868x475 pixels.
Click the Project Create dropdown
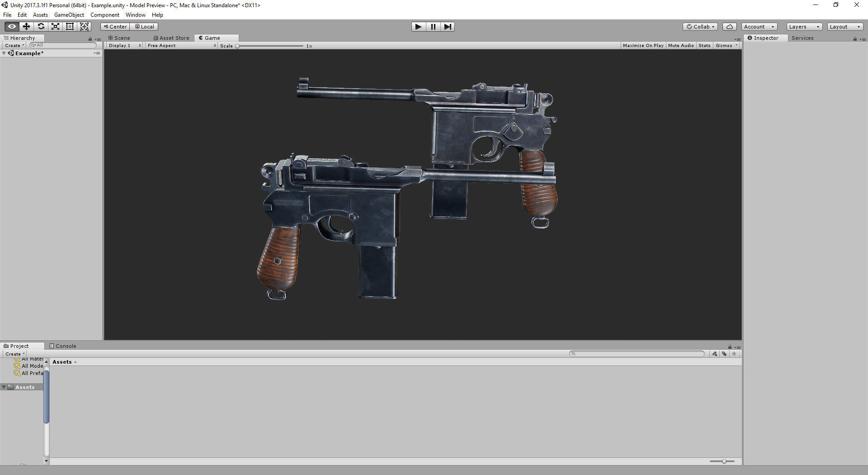pyautogui.click(x=15, y=354)
